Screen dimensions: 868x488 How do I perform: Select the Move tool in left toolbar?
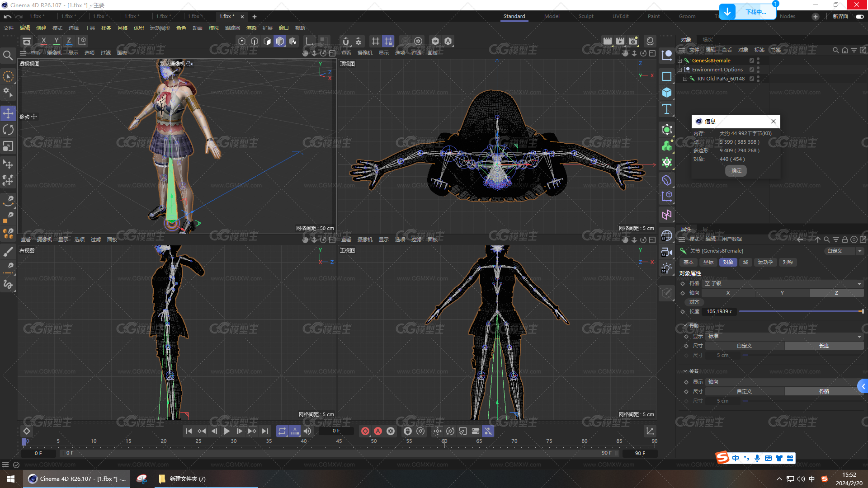click(8, 113)
